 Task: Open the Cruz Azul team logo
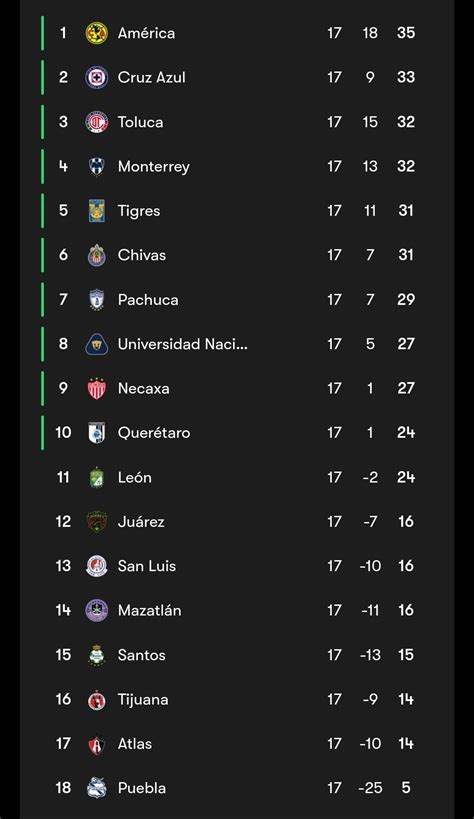click(97, 77)
